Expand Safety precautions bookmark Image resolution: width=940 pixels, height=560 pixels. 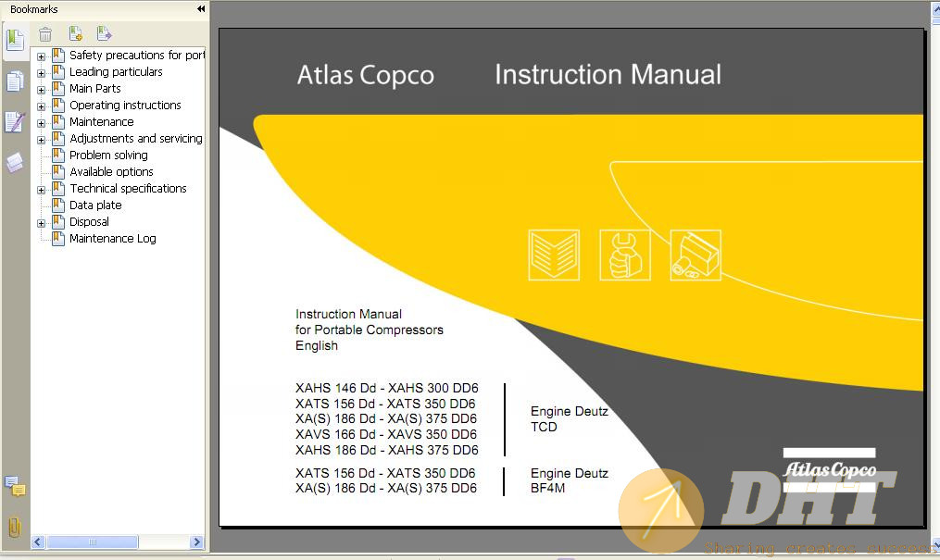coord(41,56)
